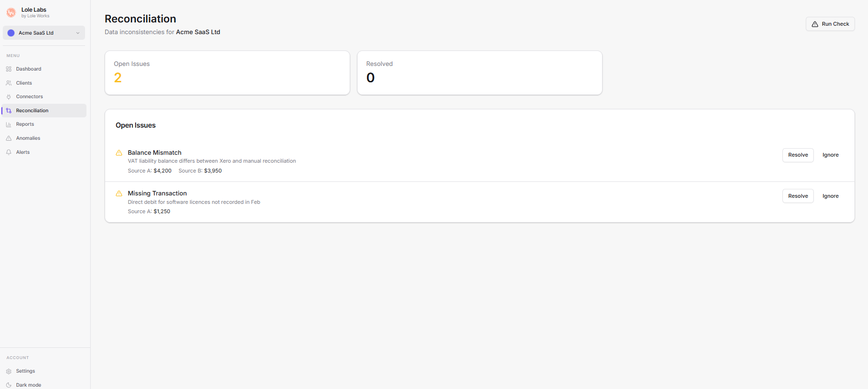Click the Missing Transaction title

(x=158, y=194)
